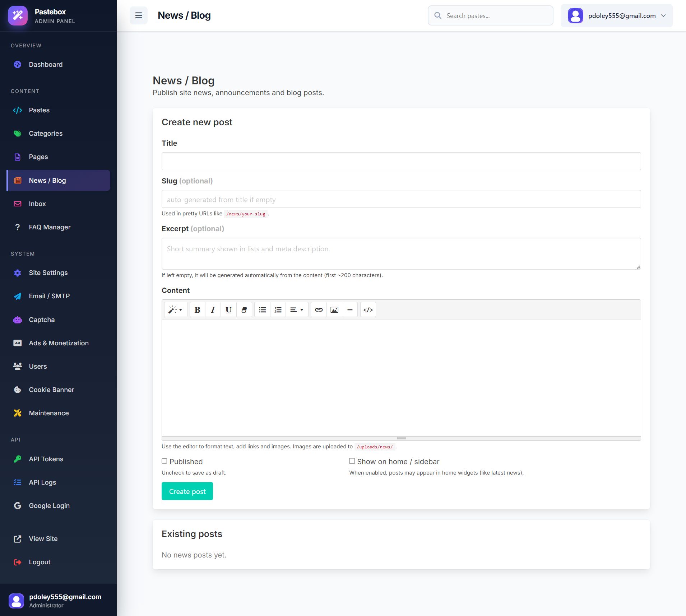
Task: Click the Logout link in sidebar
Action: pos(40,562)
